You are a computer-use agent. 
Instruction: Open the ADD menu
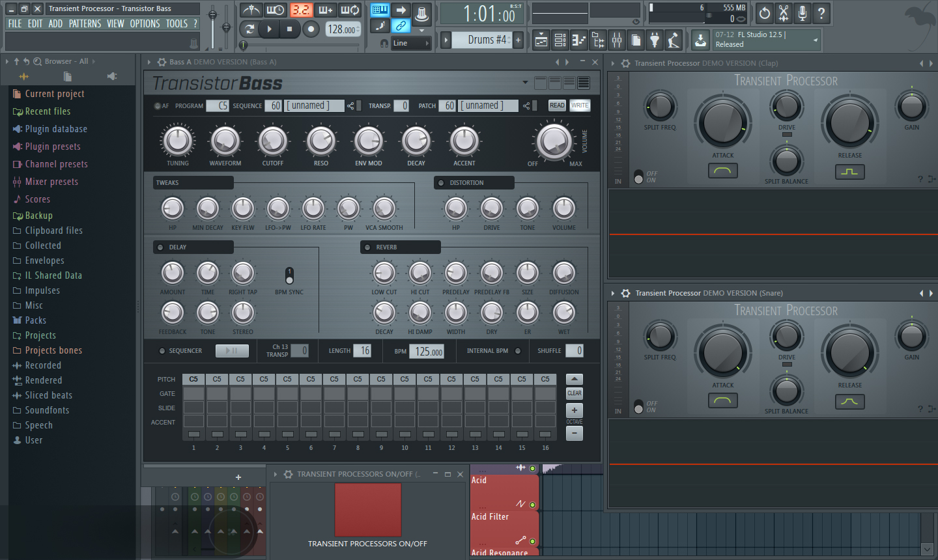click(x=55, y=23)
